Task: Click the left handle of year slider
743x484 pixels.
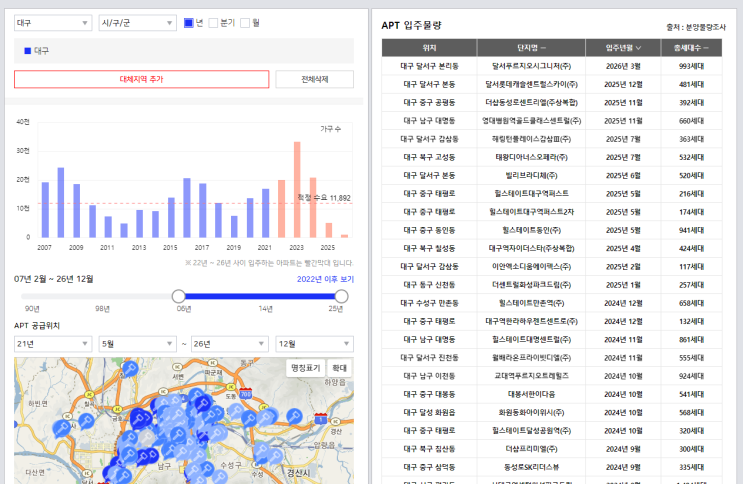Action: (x=179, y=296)
